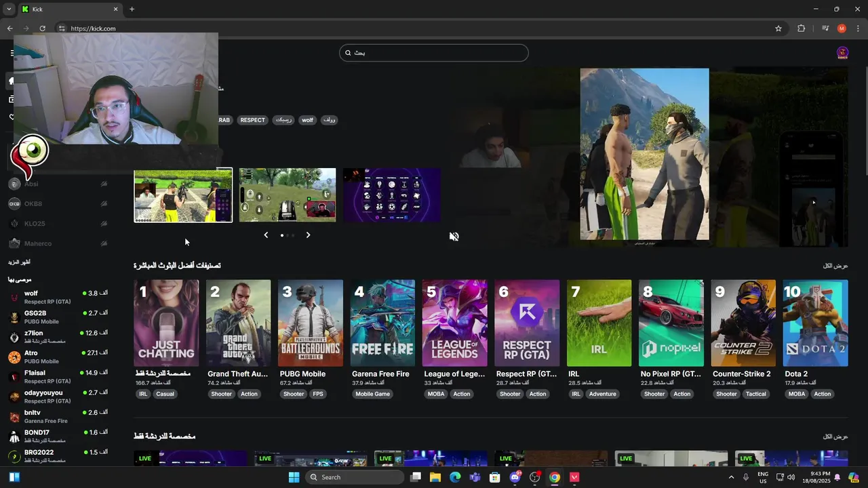This screenshot has height=488, width=868.
Task: Go to previous featured stream arrow
Action: coord(266,235)
